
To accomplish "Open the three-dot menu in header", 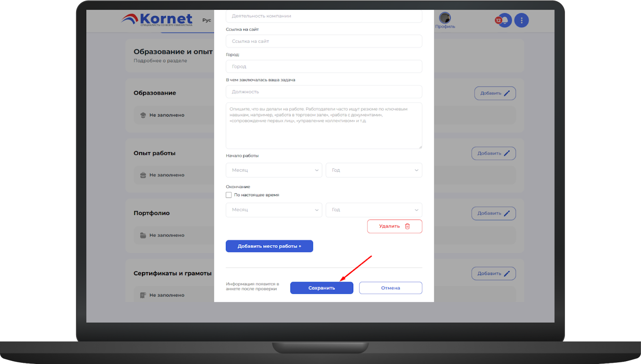I will click(522, 20).
